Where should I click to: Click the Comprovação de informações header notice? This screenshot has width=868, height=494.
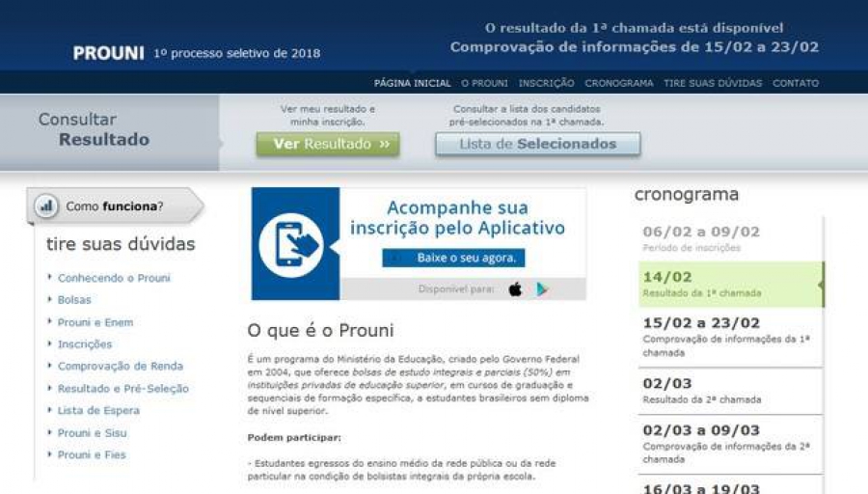pyautogui.click(x=635, y=46)
